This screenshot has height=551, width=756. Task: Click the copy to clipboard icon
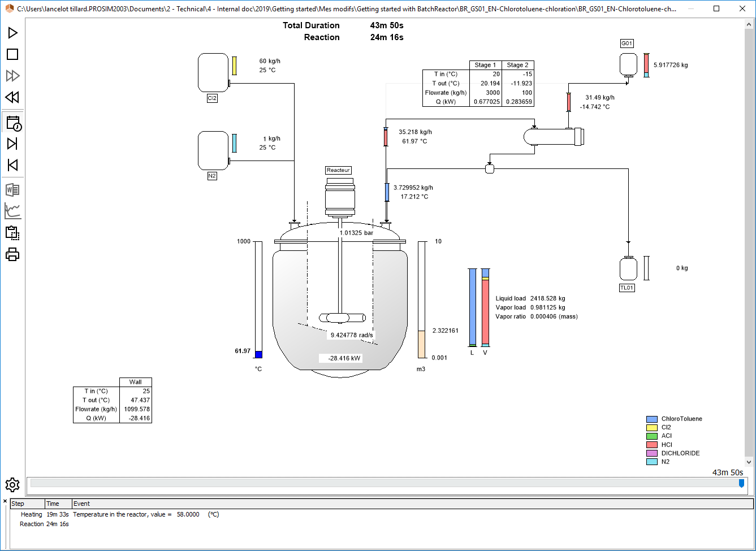coord(12,232)
